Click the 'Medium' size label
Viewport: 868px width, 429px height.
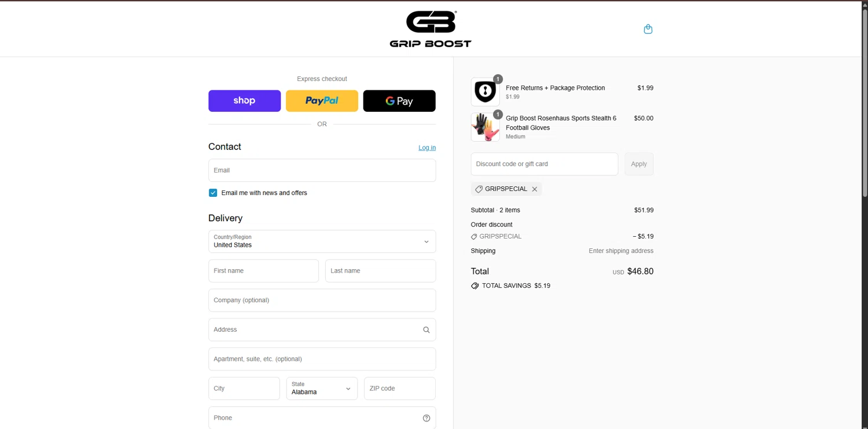tap(516, 137)
